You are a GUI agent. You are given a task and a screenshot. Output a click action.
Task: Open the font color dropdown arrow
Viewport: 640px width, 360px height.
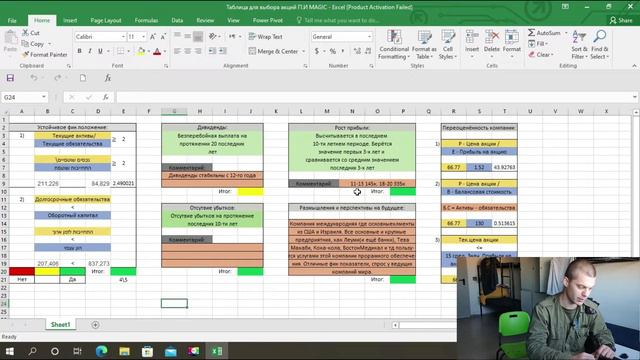165,51
